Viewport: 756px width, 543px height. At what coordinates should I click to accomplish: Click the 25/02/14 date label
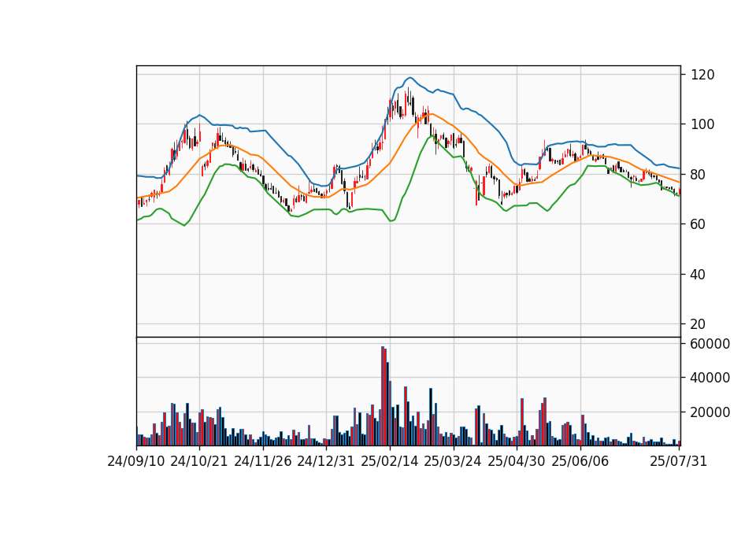390,461
